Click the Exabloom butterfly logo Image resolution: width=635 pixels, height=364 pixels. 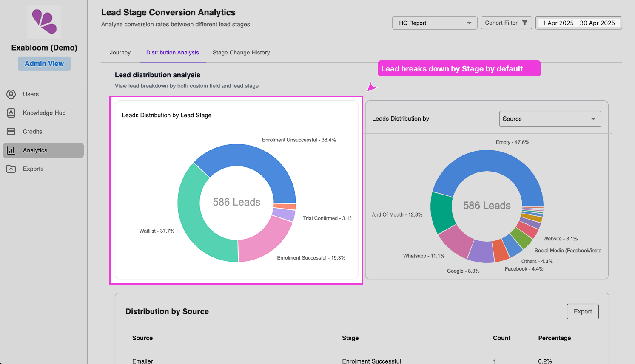pyautogui.click(x=44, y=22)
